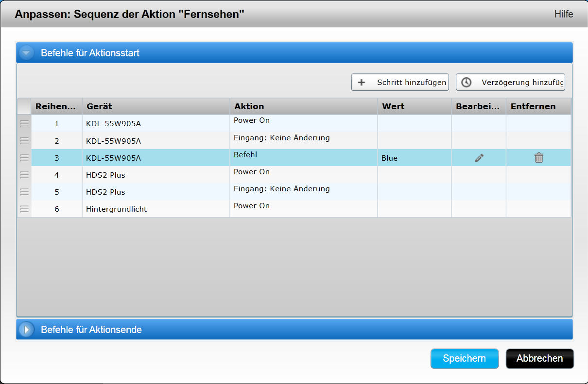
Task: Click the Blue value cell in row 3
Action: coord(414,158)
